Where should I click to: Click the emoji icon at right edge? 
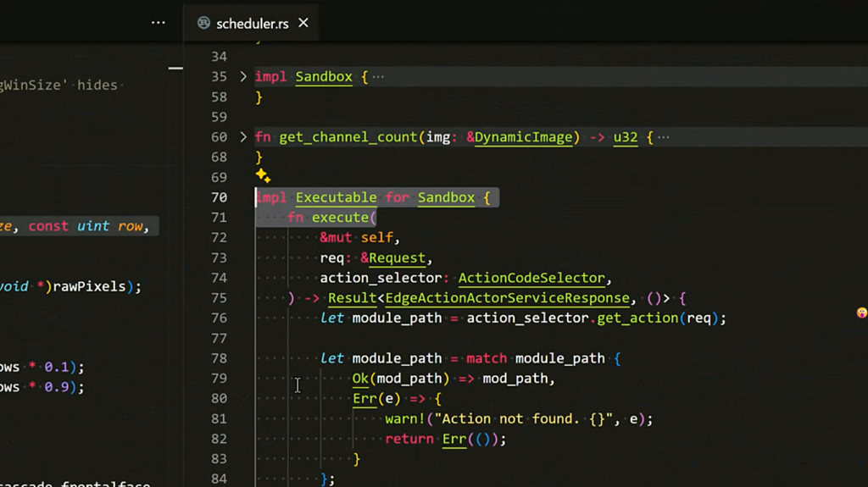point(861,313)
